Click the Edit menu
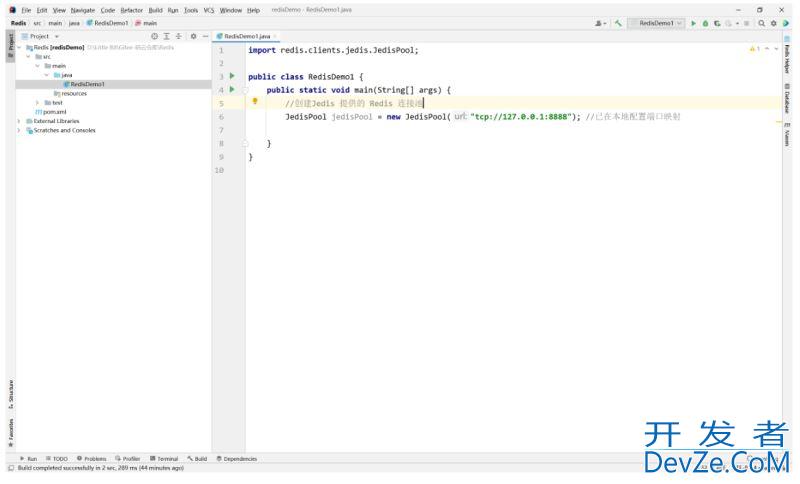 pyautogui.click(x=42, y=10)
